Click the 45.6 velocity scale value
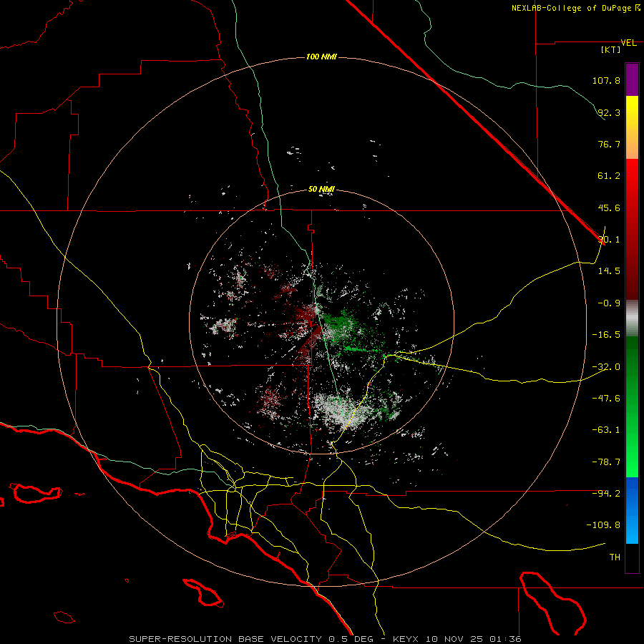Screen dimensions: 644x644 tap(609, 208)
